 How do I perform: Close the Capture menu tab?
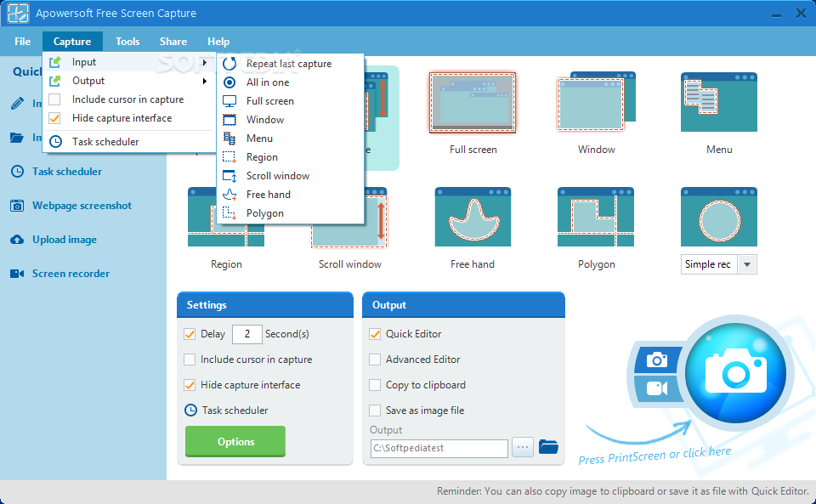coord(72,42)
